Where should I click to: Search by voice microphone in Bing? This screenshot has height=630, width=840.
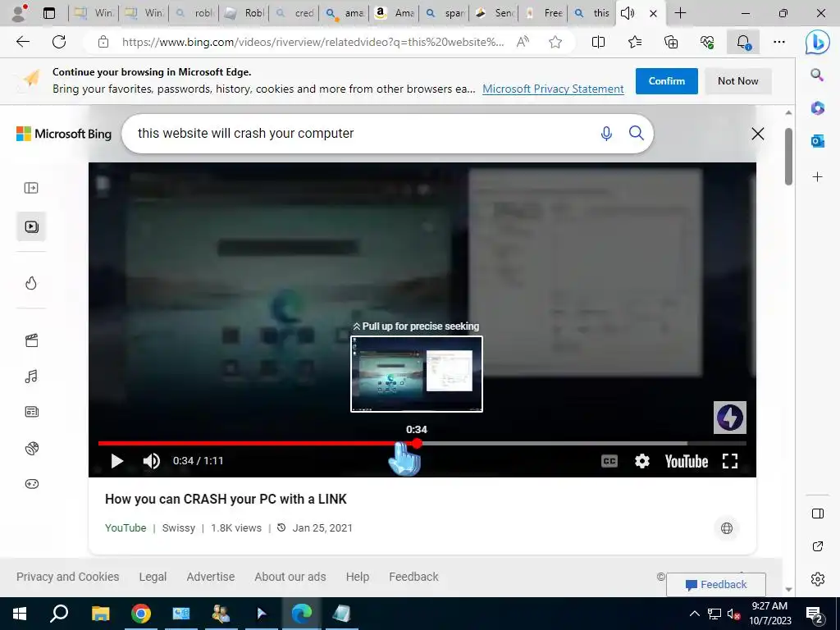pyautogui.click(x=606, y=134)
